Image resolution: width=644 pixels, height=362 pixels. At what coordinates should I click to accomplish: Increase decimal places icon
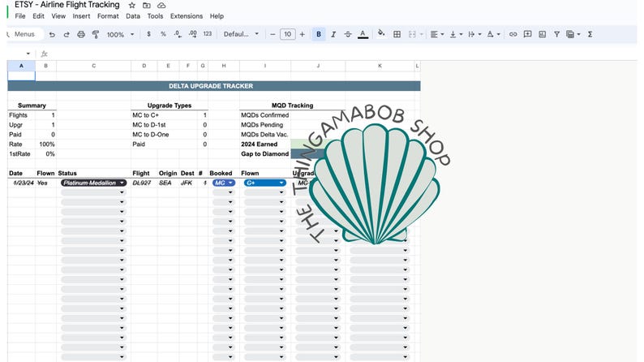click(x=192, y=34)
